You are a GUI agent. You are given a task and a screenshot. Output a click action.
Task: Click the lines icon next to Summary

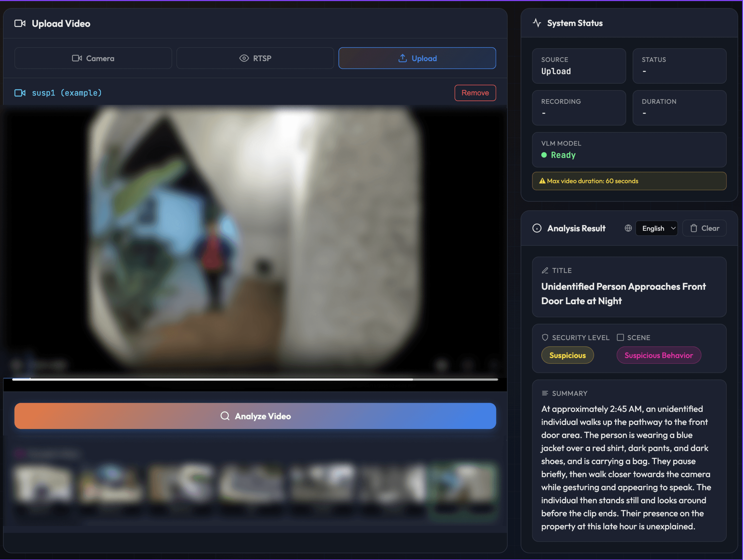[x=545, y=393]
